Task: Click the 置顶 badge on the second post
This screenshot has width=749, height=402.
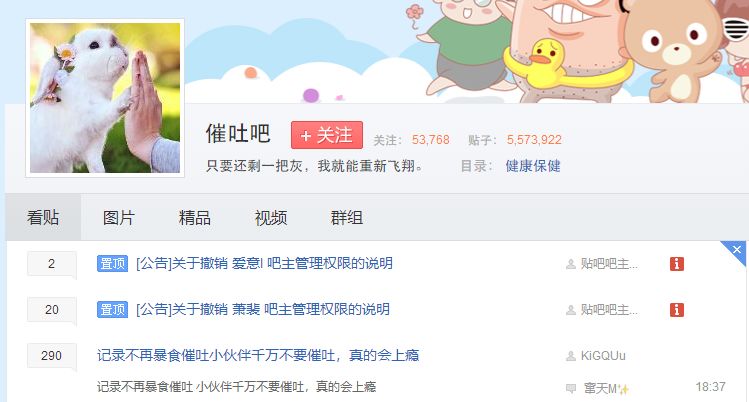Action: click(112, 309)
